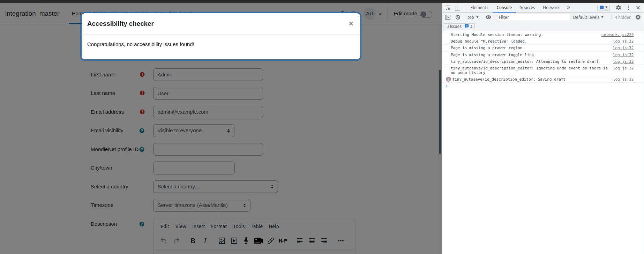Click the console Filter field
644x254 pixels.
[533, 17]
